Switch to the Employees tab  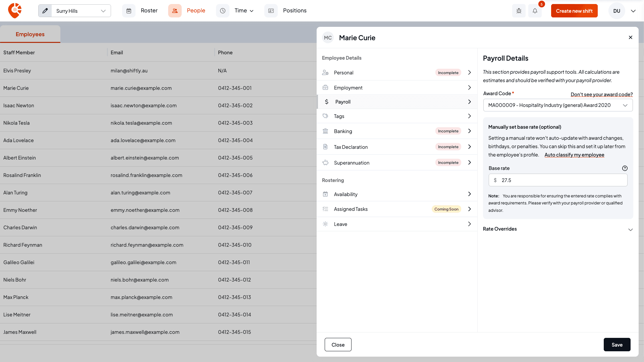[30, 34]
